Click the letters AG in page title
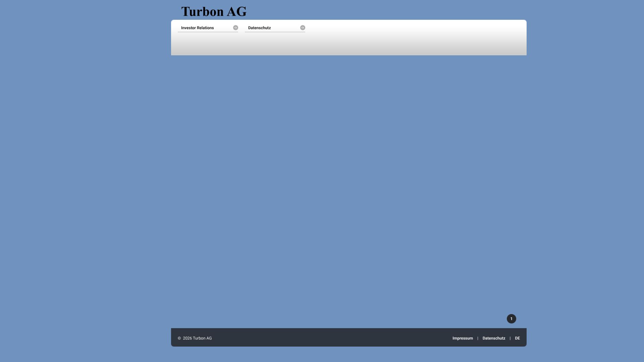Image resolution: width=644 pixels, height=362 pixels. click(x=236, y=12)
